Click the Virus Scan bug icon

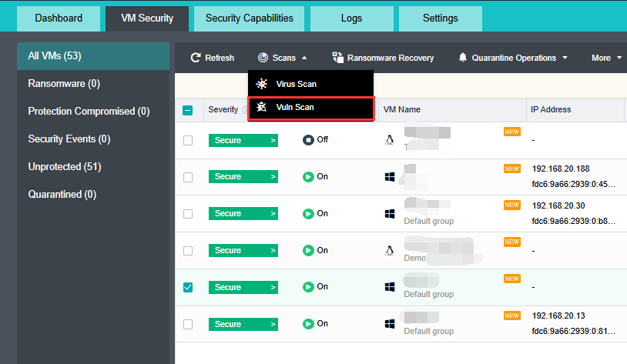coord(262,84)
